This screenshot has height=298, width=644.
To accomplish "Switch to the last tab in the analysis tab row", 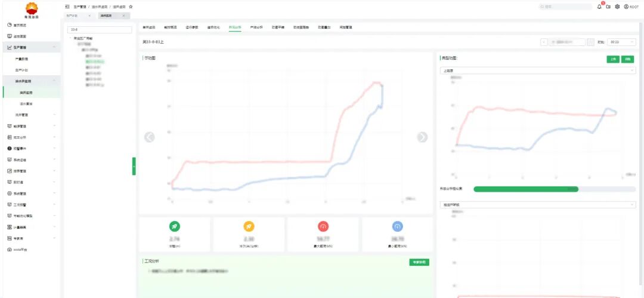I will 346,27.
